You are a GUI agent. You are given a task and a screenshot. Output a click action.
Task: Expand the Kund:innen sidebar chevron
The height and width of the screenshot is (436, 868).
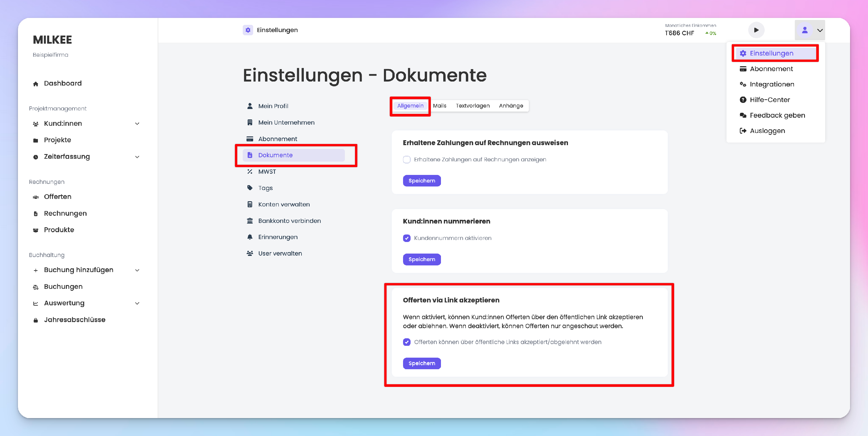(137, 123)
